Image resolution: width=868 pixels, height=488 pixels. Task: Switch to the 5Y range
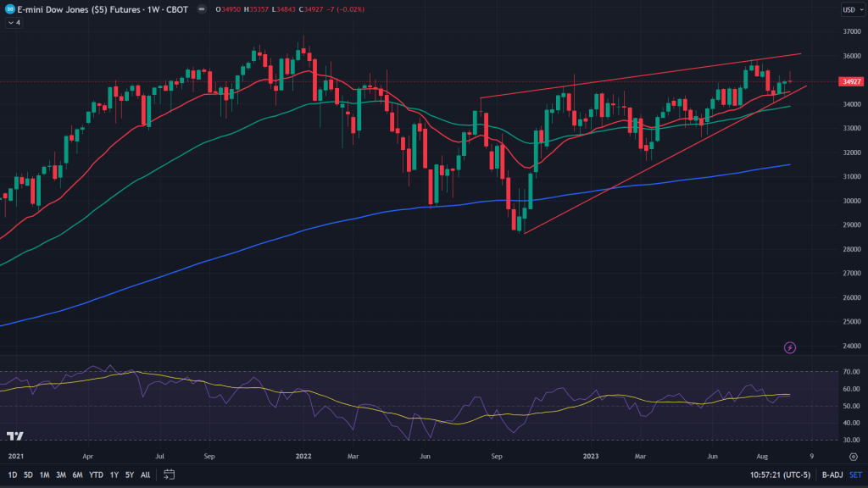click(128, 474)
